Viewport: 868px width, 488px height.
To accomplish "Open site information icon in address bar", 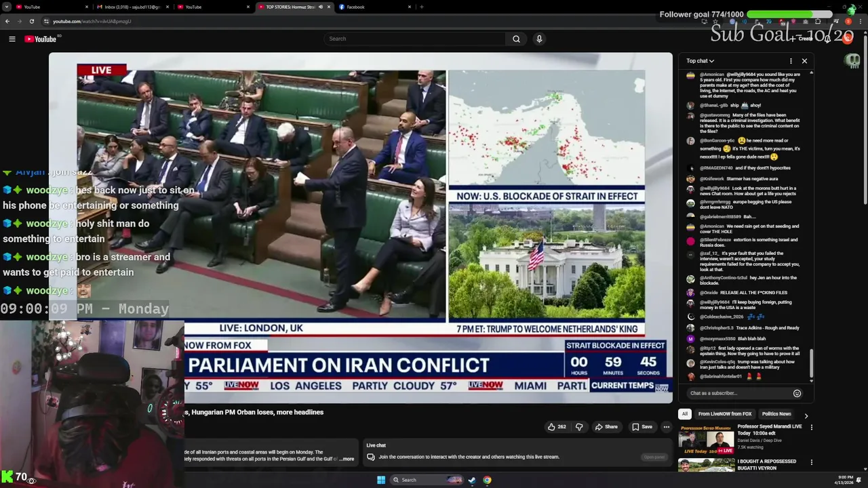I will 47,21.
